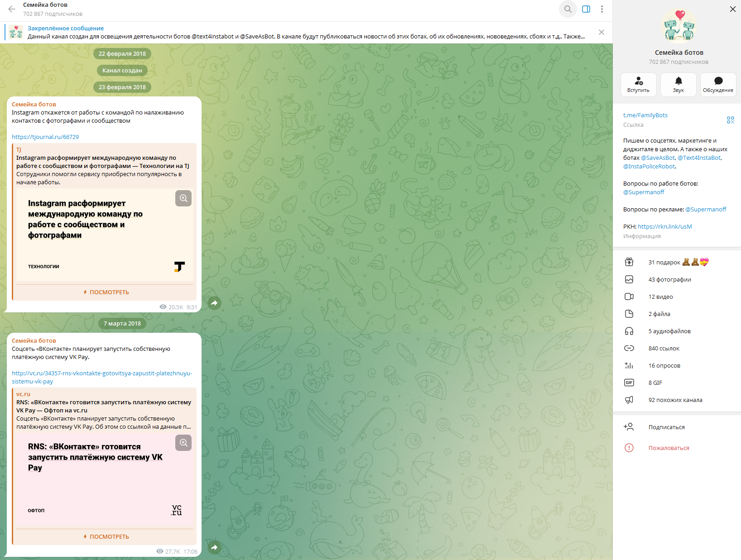Go back with the arrow icon
741x560 pixels.
click(x=12, y=9)
